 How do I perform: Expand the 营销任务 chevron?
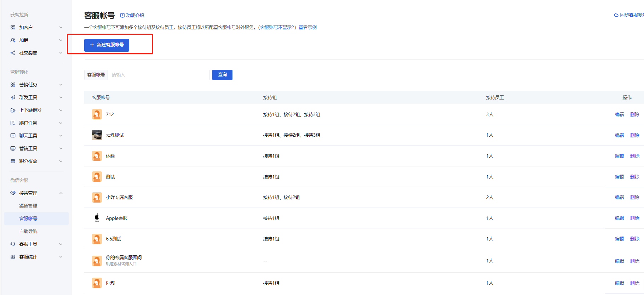click(x=61, y=85)
